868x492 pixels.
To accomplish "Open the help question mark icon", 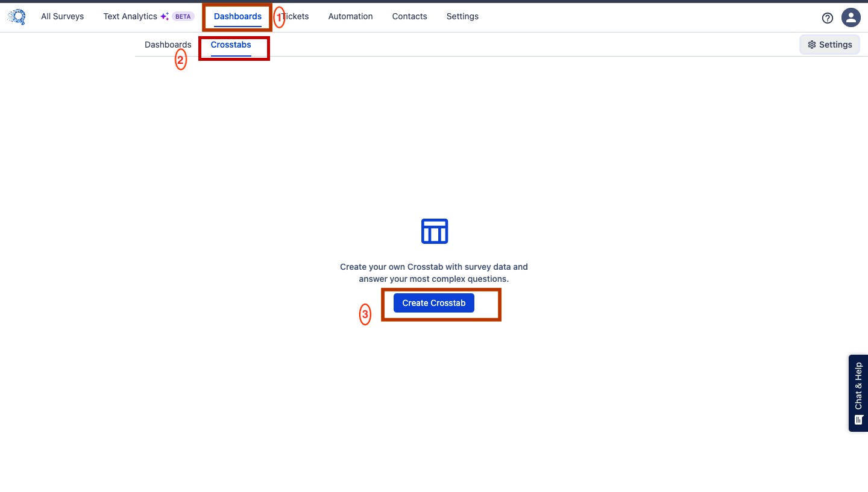I will click(828, 18).
